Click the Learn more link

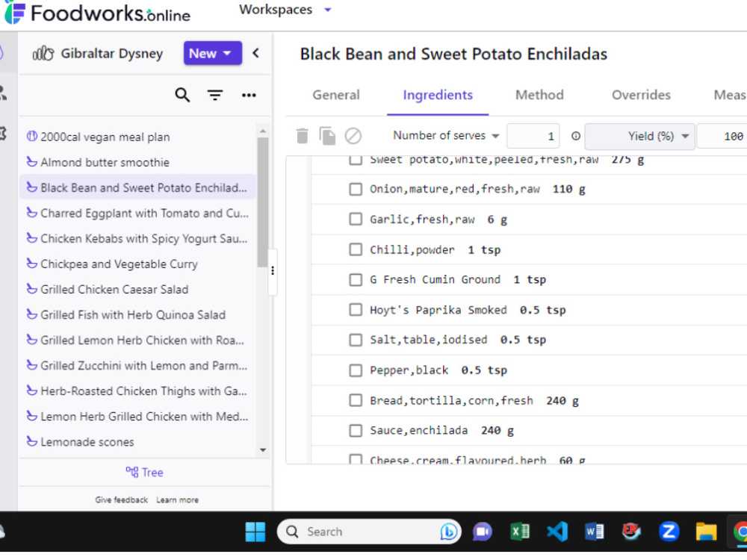[177, 500]
